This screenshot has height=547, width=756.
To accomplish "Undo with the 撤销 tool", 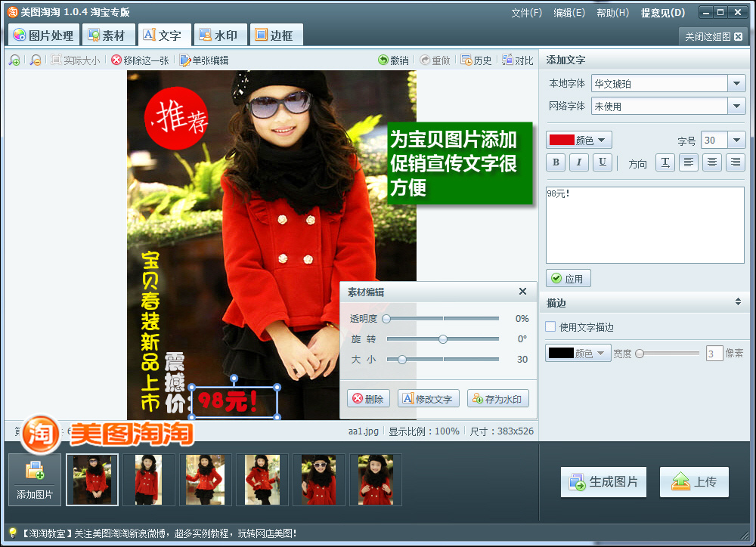I will pyautogui.click(x=393, y=60).
